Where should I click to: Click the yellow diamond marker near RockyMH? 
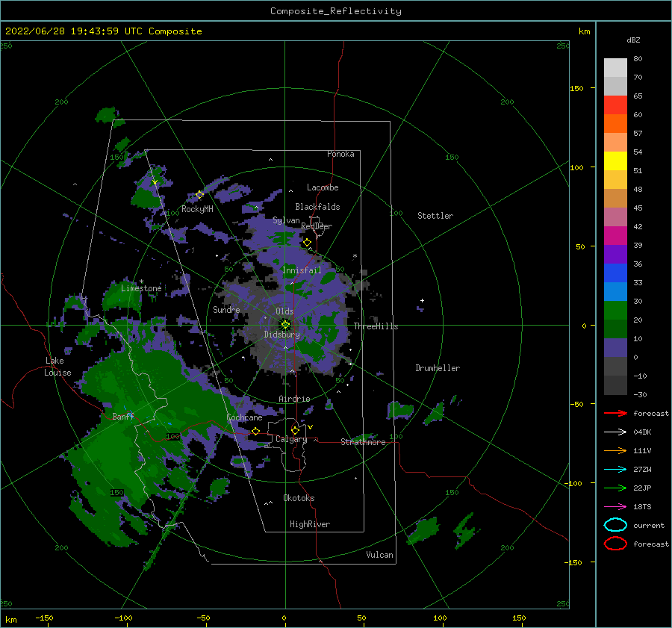coord(199,195)
